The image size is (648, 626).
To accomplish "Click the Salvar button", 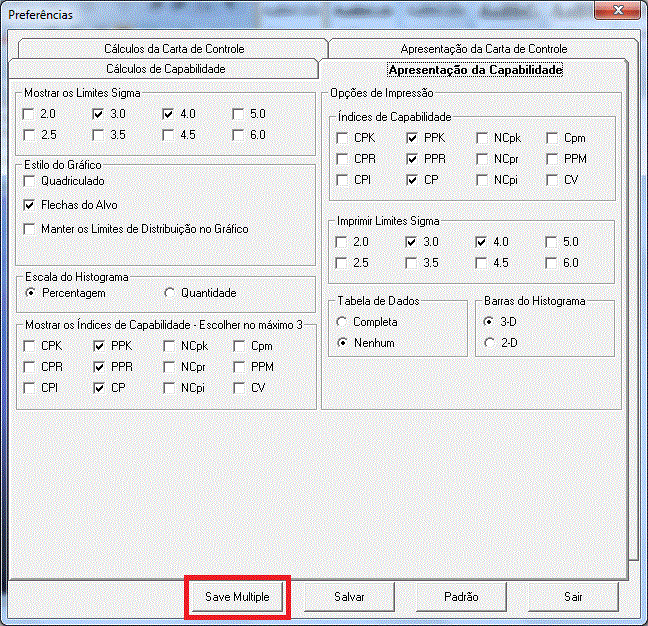I will [349, 597].
